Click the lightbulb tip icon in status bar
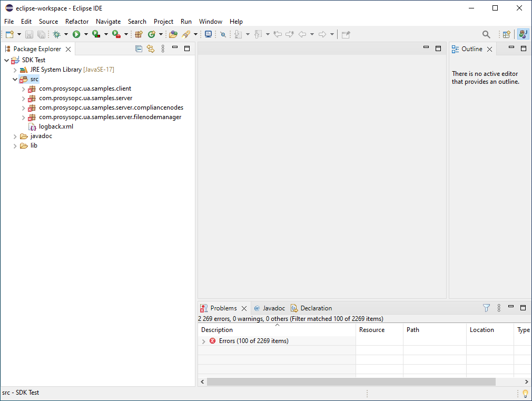The height and width of the screenshot is (401, 532). click(525, 393)
